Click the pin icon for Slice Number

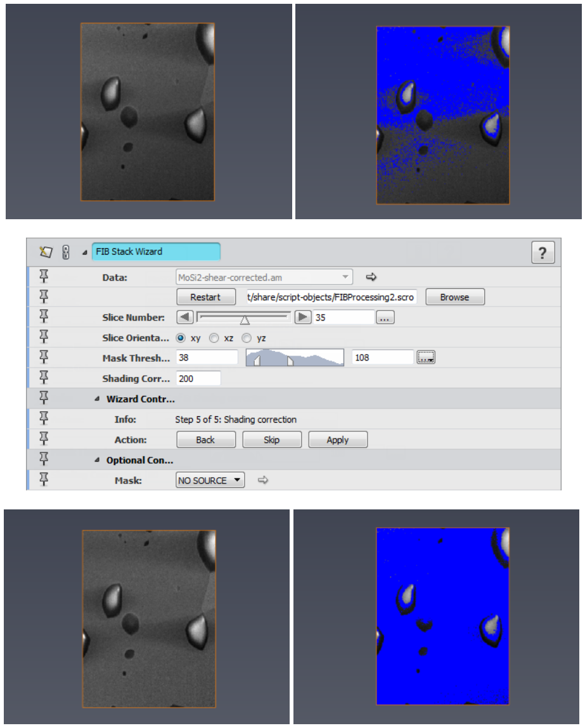click(44, 317)
